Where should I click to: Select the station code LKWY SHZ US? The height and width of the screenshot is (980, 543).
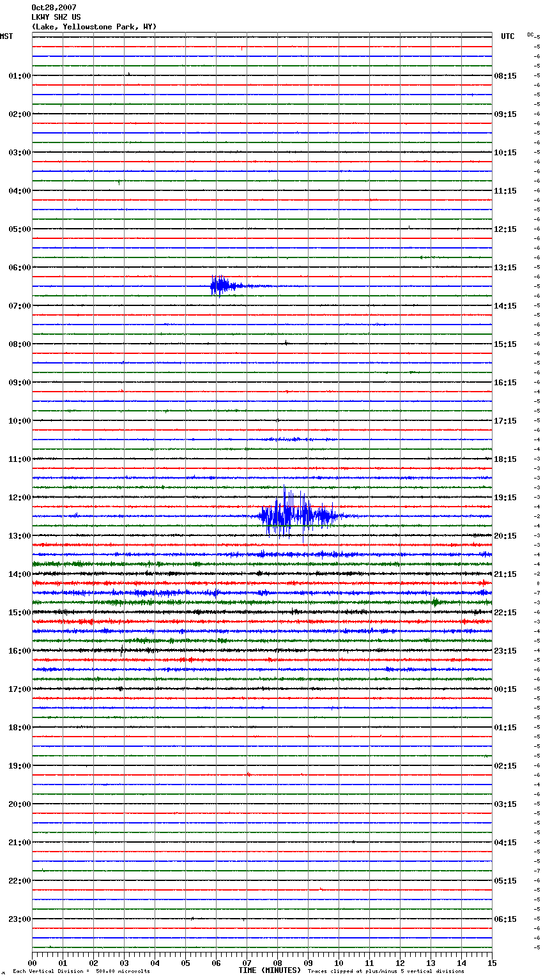click(x=56, y=17)
